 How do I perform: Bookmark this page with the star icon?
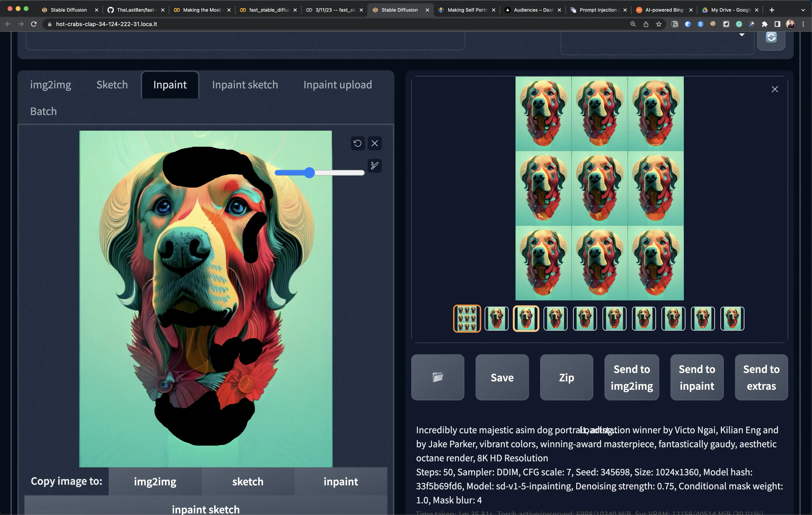[659, 24]
